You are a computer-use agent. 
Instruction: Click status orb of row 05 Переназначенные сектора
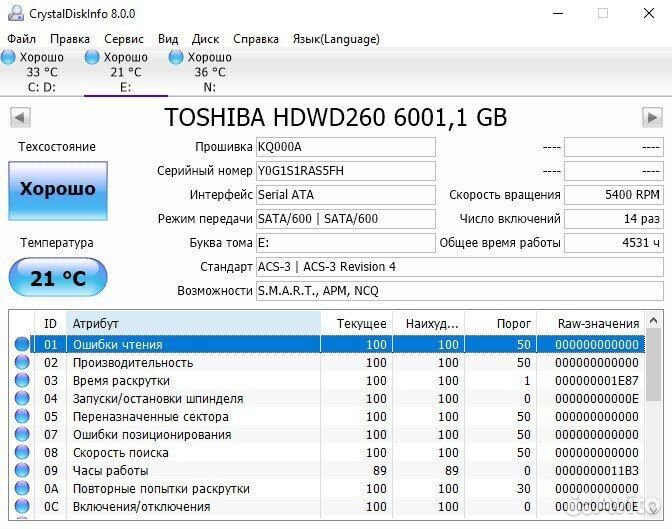tap(22, 416)
